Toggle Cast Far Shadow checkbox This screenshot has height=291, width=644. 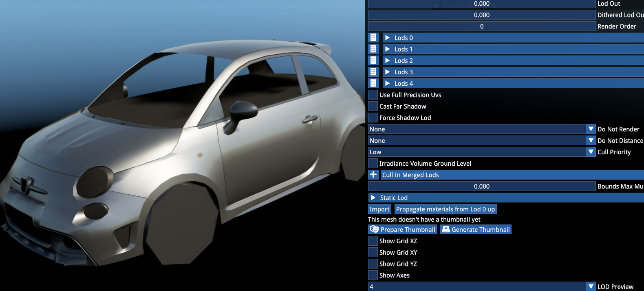coord(373,106)
